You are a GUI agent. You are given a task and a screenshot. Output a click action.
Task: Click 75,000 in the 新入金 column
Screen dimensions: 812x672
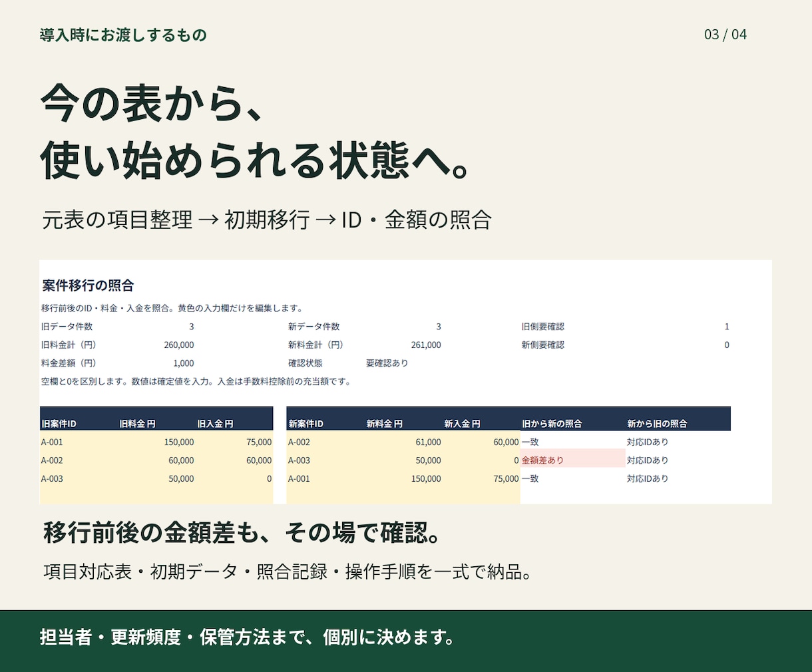pyautogui.click(x=506, y=478)
